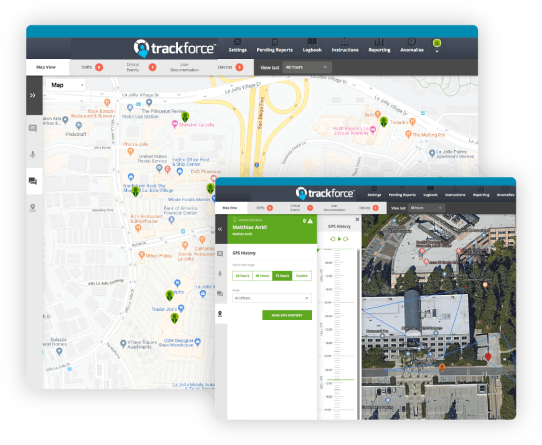Image resolution: width=542 pixels, height=445 pixels.
Task: Click orange marker on satellite map road
Action: click(442, 368)
